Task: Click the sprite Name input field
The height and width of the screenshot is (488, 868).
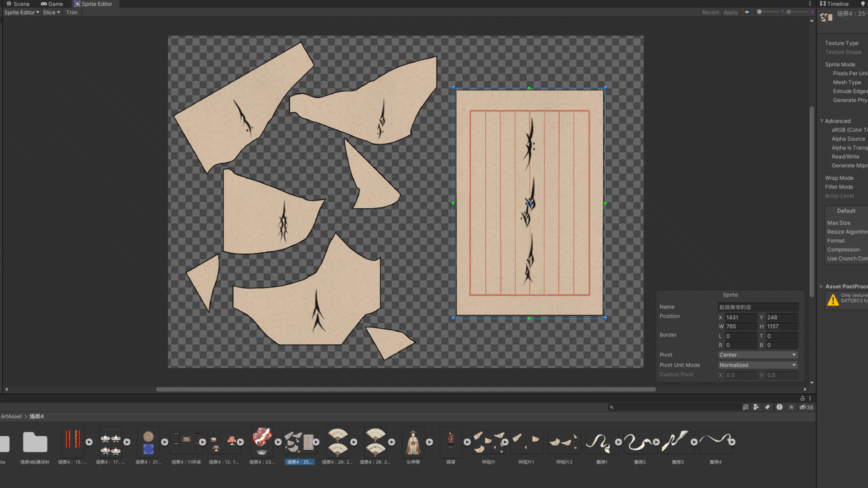Action: pyautogui.click(x=758, y=307)
